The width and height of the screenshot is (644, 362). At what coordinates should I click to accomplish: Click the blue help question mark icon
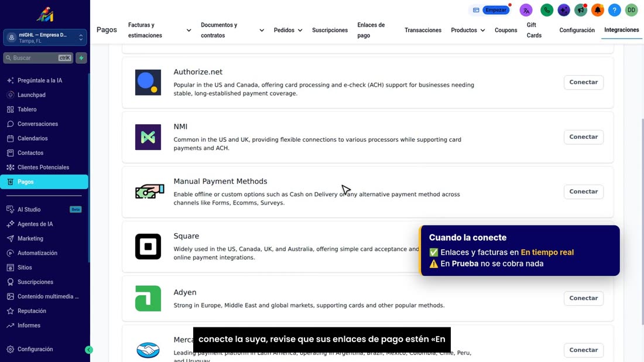pyautogui.click(x=614, y=11)
